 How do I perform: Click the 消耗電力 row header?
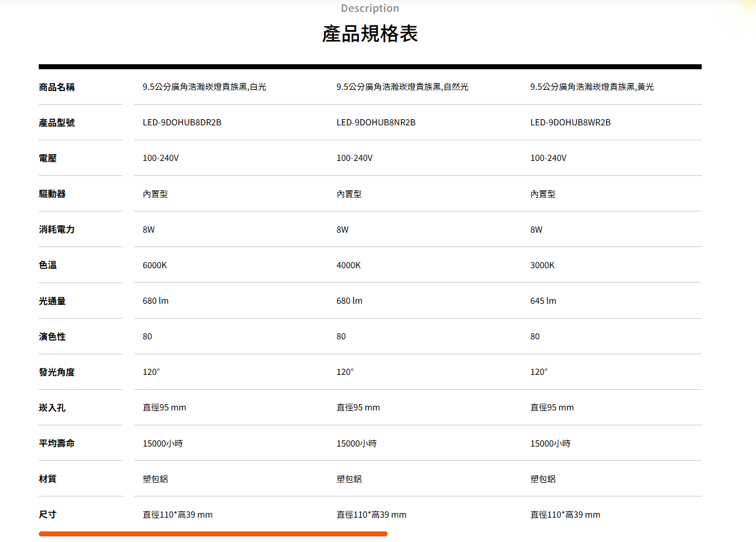(x=56, y=230)
